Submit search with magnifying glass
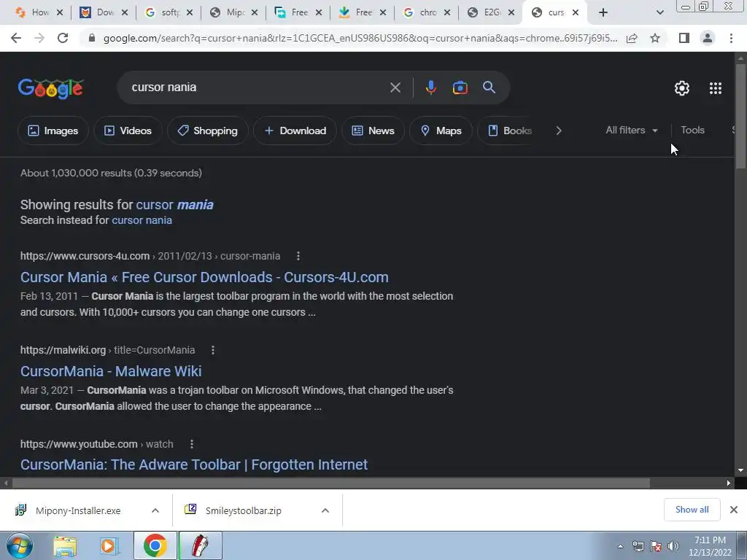The image size is (747, 560). click(489, 87)
